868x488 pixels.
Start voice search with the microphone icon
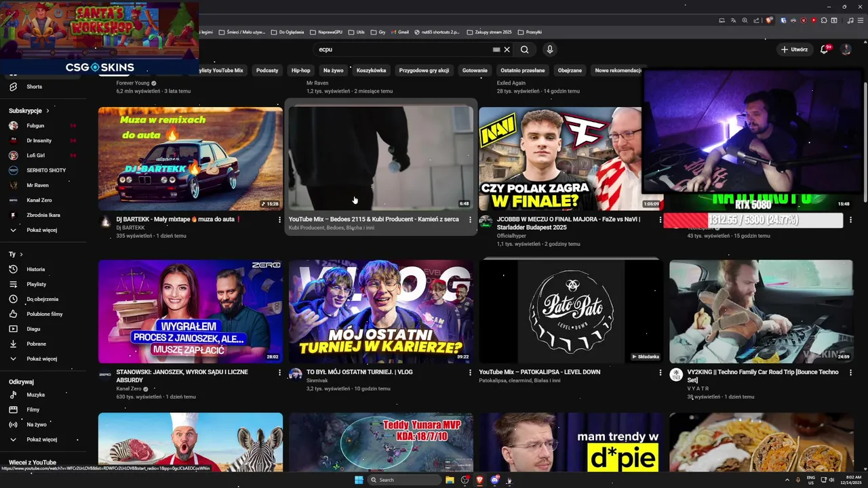[x=550, y=49]
